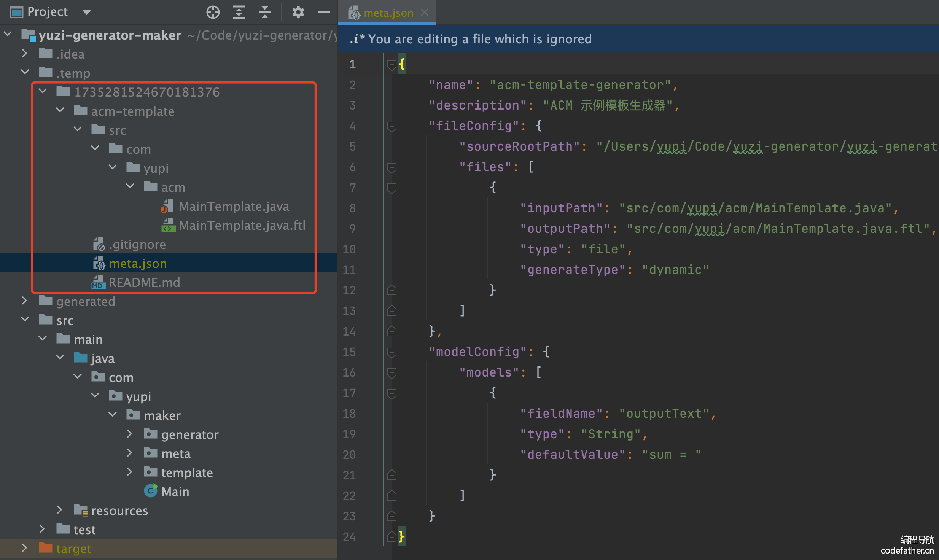Fold the modelConfig block in gutter
The image size is (939, 560).
(392, 352)
